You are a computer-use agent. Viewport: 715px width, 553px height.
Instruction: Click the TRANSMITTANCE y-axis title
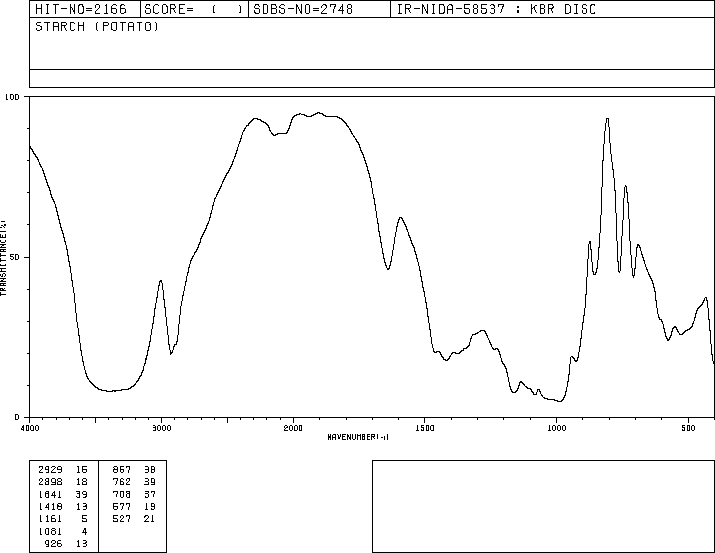[3, 258]
